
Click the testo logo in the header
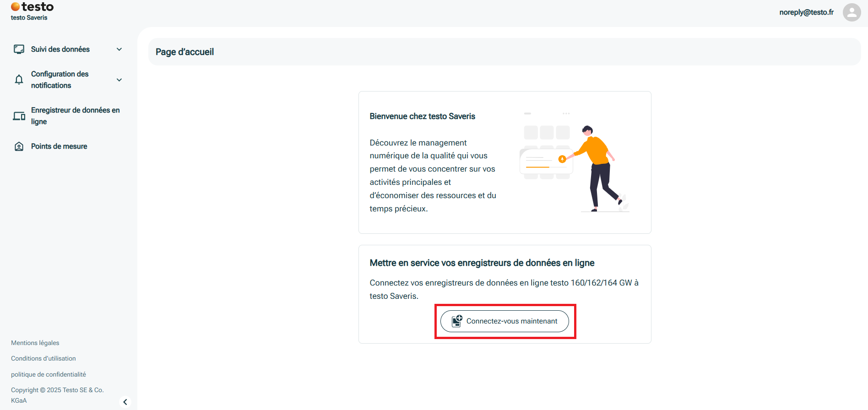point(32,7)
